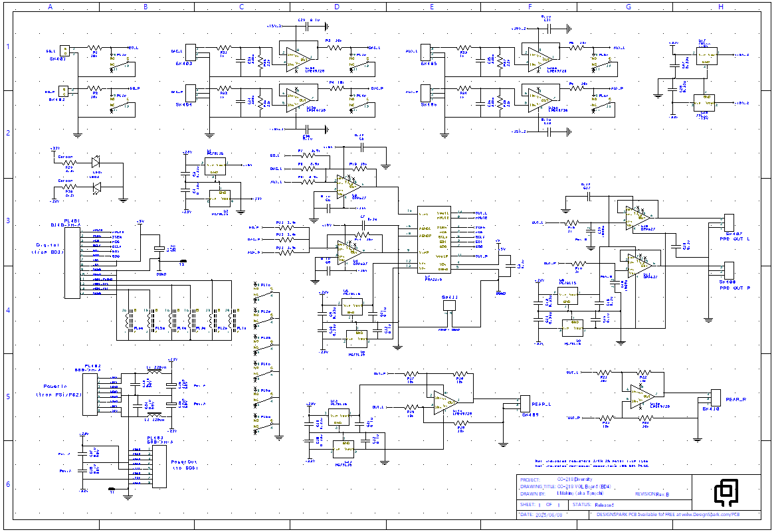Click the SHEET 1 OF 1 field
The width and height of the screenshot is (774, 532).
pyautogui.click(x=541, y=505)
